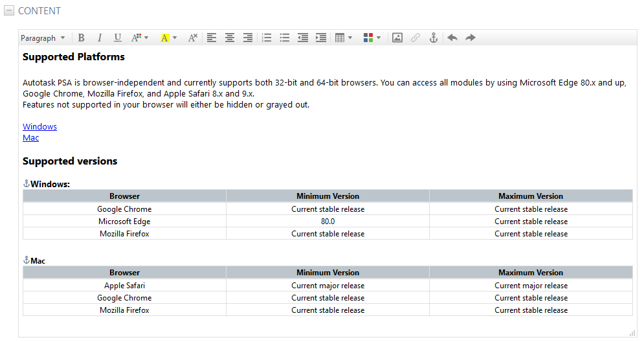The height and width of the screenshot is (342, 644).
Task: Align text left
Action: (x=212, y=38)
